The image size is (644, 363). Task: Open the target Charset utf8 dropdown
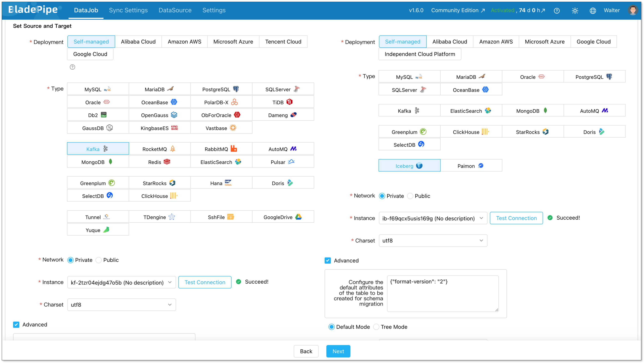[x=433, y=240]
